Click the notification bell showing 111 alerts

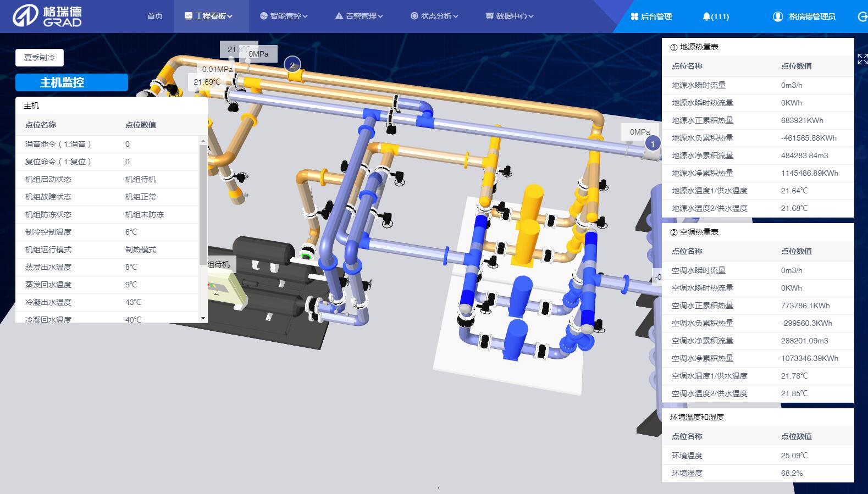tap(716, 16)
